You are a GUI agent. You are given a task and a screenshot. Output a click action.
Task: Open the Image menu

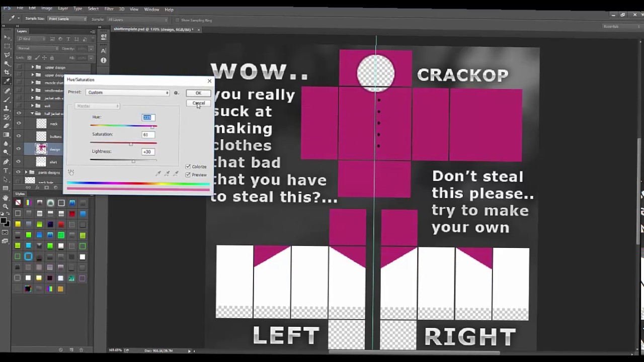46,9
